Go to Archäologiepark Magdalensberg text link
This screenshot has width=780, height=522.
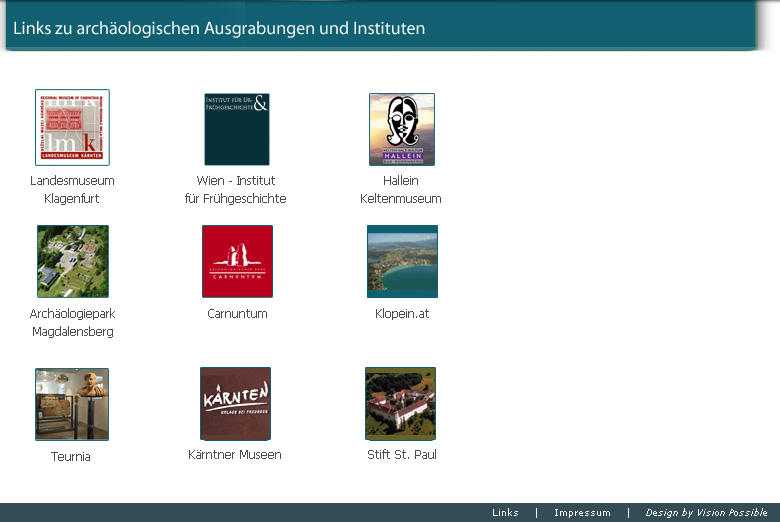pos(73,322)
